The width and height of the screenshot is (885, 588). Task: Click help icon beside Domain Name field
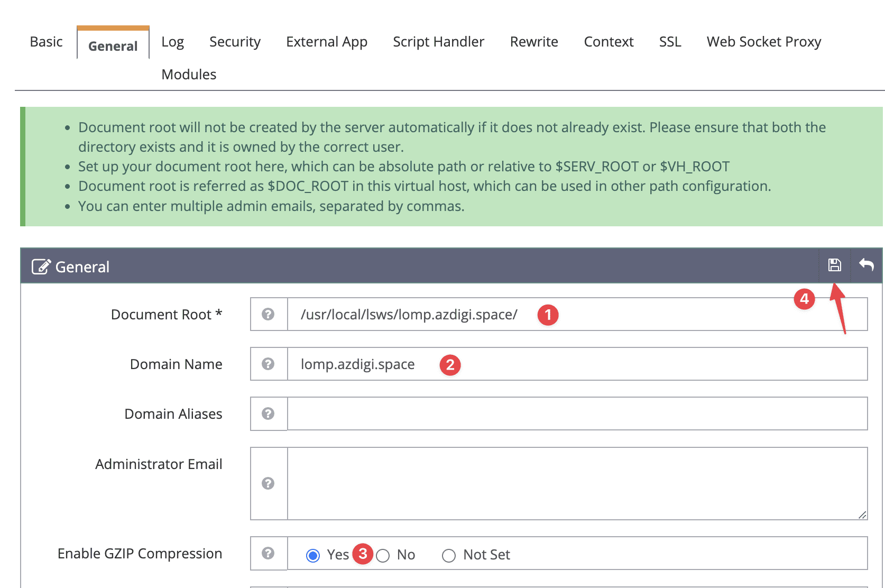point(268,364)
